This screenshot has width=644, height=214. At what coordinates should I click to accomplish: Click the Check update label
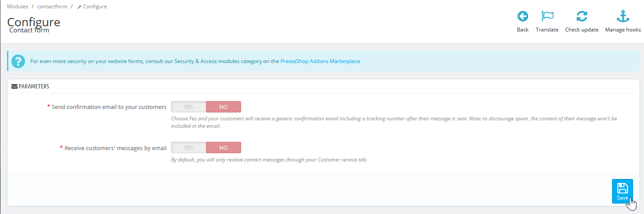tap(581, 30)
